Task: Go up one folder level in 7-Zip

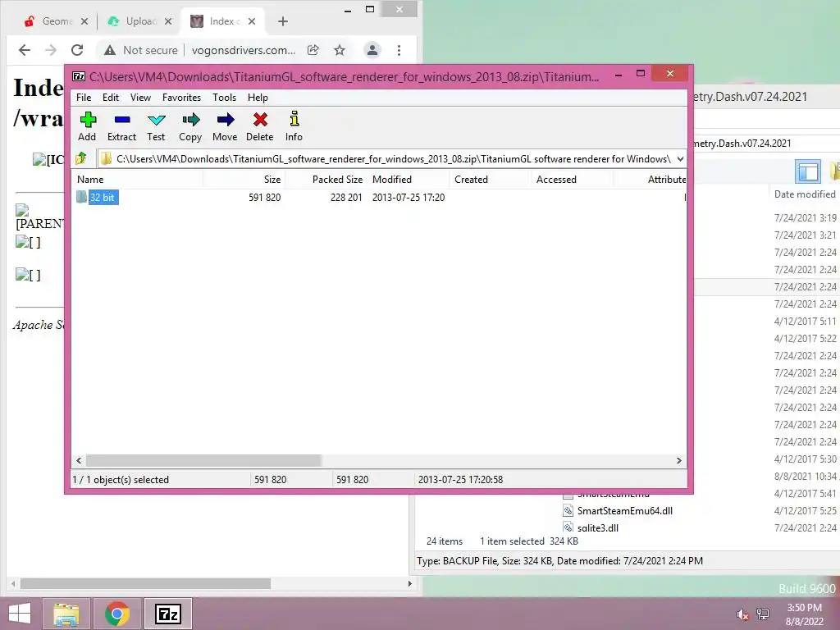Action: (x=81, y=158)
